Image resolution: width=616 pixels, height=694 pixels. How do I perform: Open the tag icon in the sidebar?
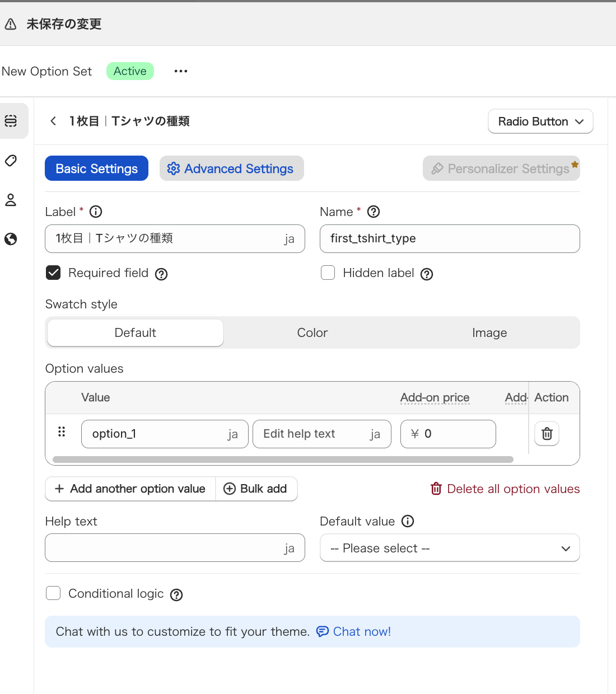click(11, 161)
